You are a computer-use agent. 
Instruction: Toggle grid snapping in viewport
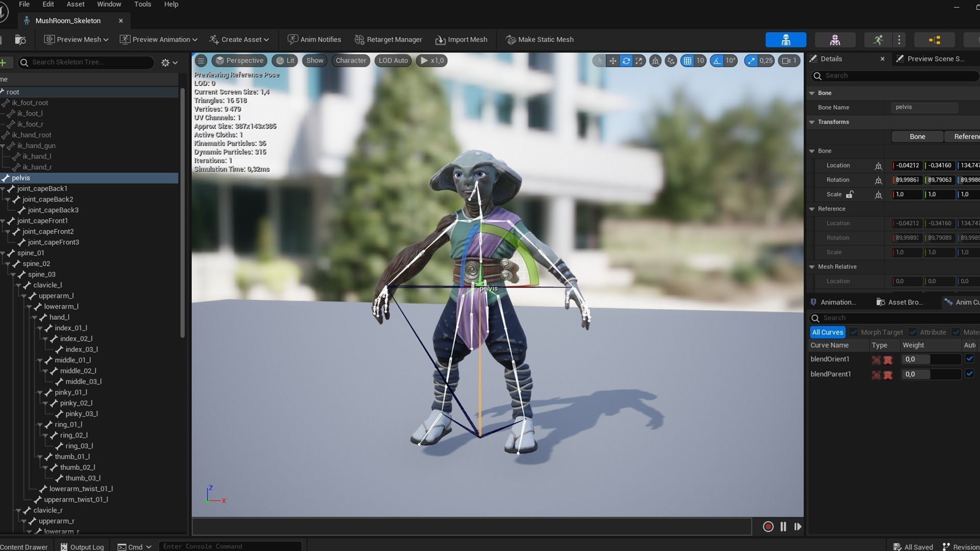(x=688, y=61)
